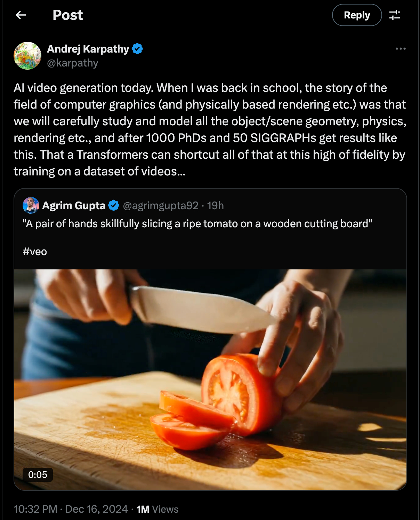The width and height of the screenshot is (420, 520).
Task: Click the 19h timestamp on quoted post
Action: (x=216, y=206)
